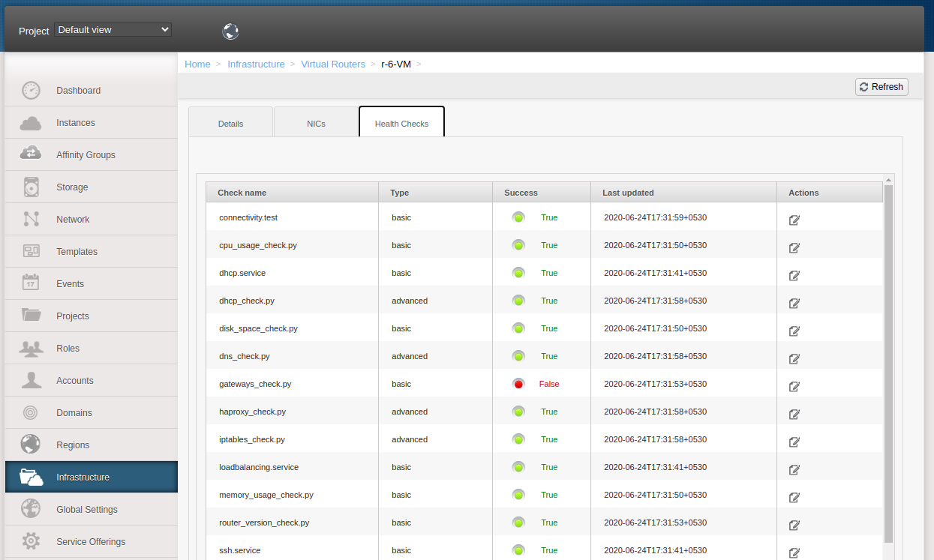This screenshot has width=934, height=560.
Task: Click the Service Offerings gear icon
Action: tap(31, 541)
